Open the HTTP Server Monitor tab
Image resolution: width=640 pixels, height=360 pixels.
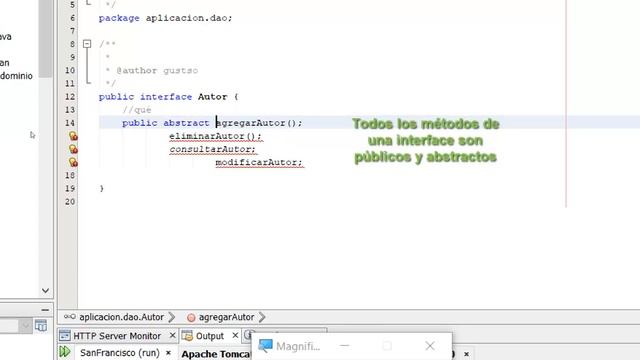pyautogui.click(x=117, y=336)
